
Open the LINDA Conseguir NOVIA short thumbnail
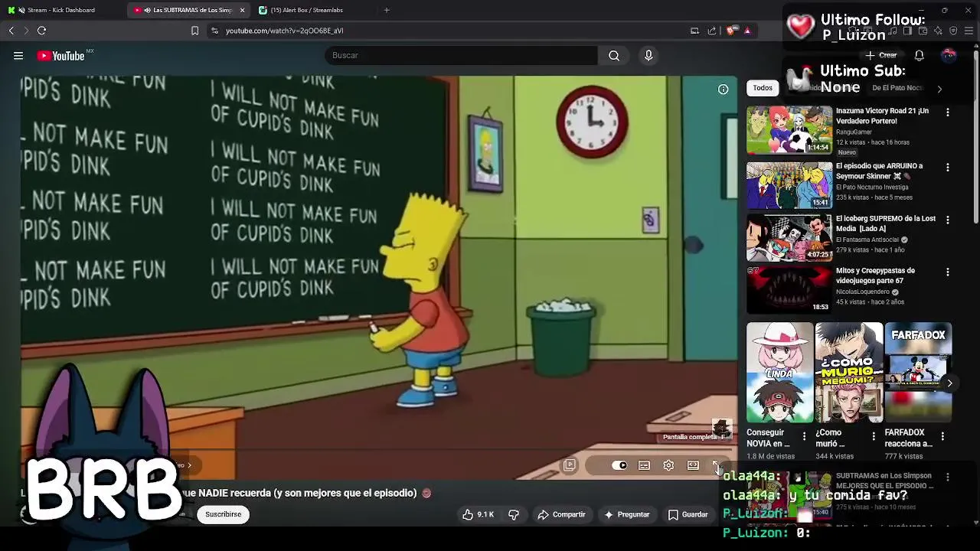point(779,373)
